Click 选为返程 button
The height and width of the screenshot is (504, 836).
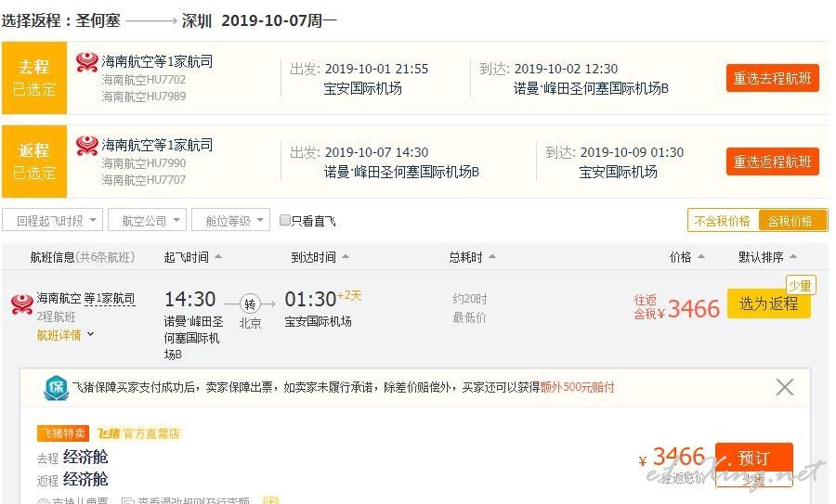(x=769, y=304)
